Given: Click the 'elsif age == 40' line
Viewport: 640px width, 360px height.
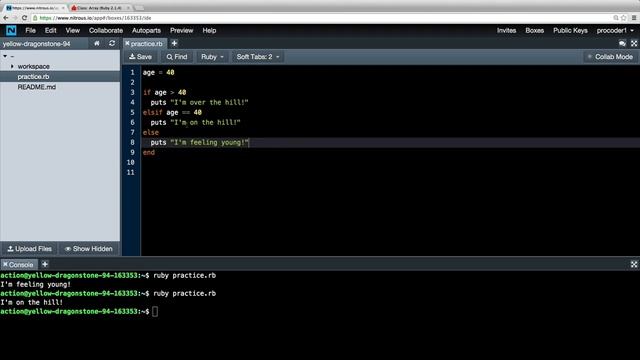Looking at the screenshot, I should coord(172,112).
